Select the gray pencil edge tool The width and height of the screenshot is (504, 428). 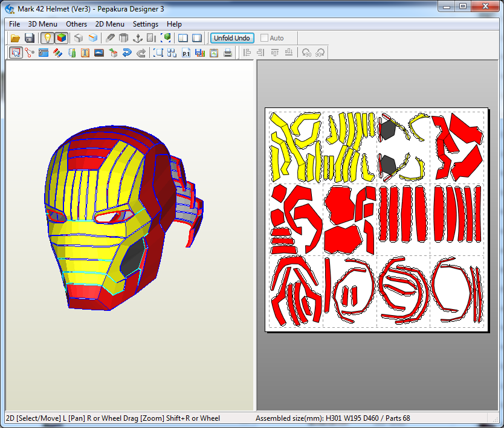pos(110,38)
